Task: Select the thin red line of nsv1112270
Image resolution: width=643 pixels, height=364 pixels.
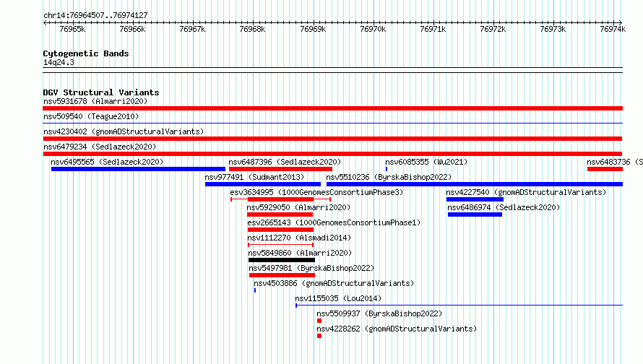Action: pos(281,245)
